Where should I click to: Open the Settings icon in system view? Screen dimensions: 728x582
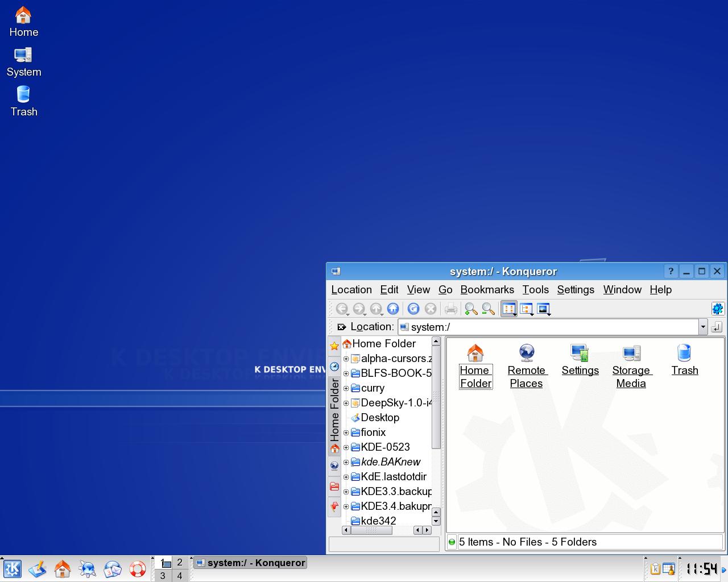[x=580, y=360]
